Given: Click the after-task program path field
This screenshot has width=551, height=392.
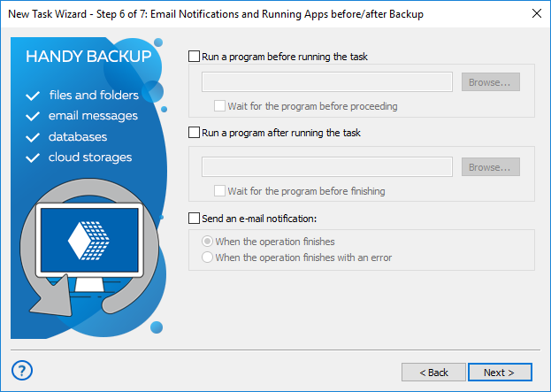Looking at the screenshot, I should point(327,167).
